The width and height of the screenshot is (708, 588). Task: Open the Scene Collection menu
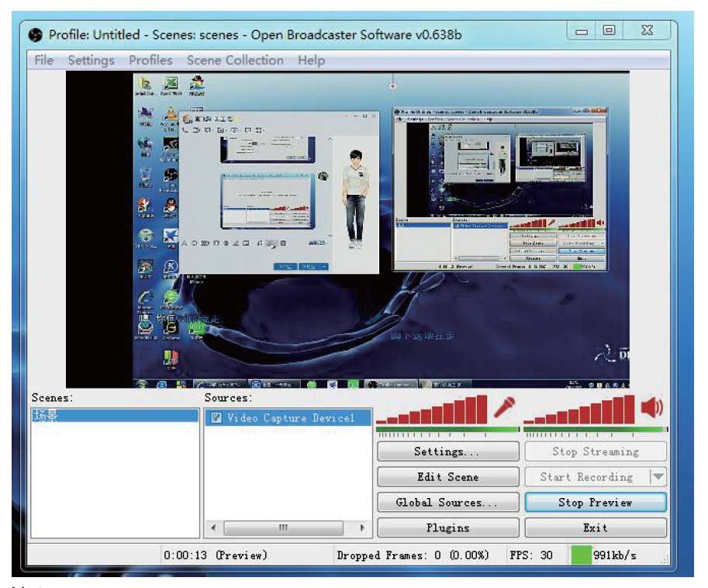pos(235,60)
